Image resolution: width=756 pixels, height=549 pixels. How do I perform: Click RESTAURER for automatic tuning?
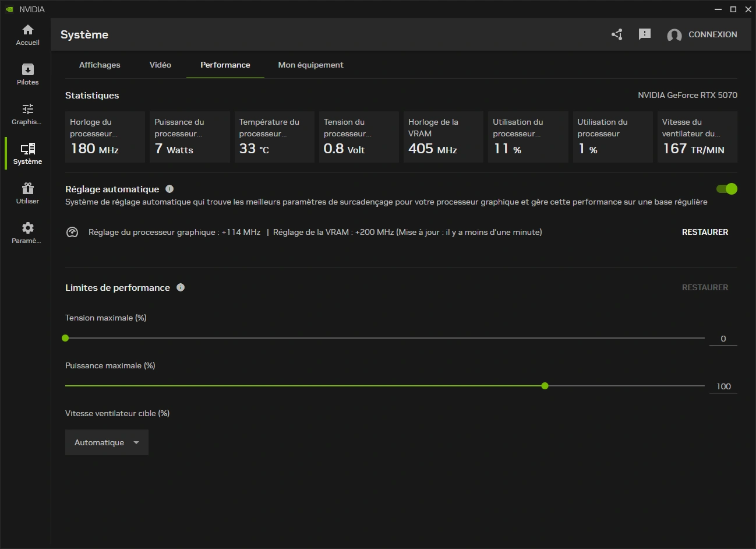(705, 232)
